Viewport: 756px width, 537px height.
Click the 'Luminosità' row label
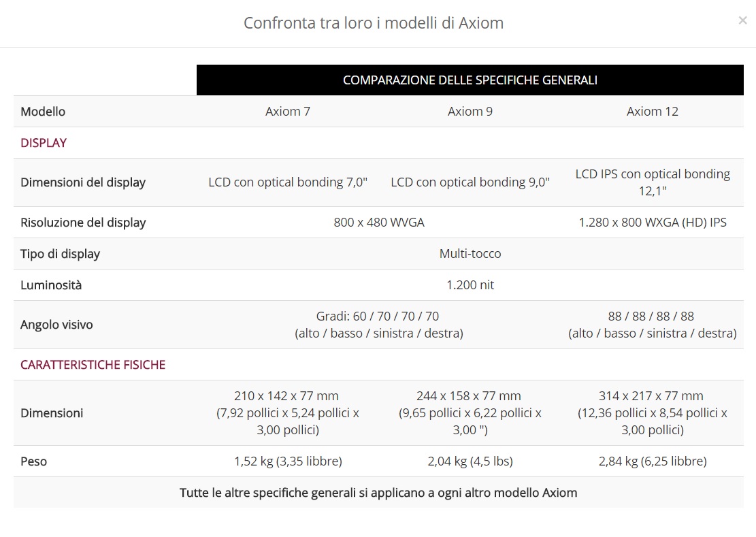(x=51, y=285)
